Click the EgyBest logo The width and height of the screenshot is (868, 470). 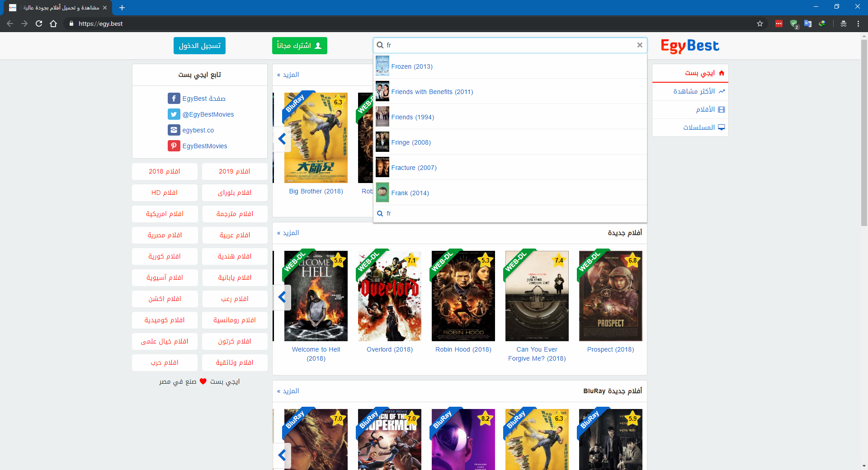(690, 46)
